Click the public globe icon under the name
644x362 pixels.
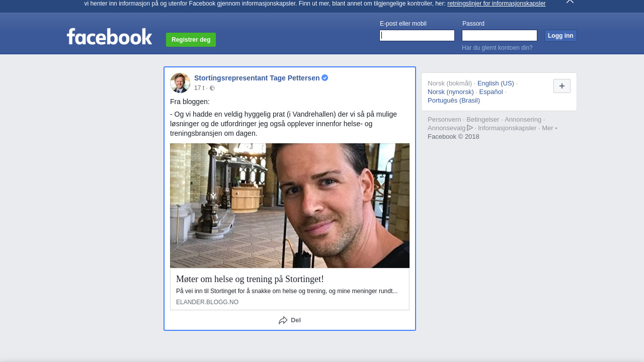[212, 88]
